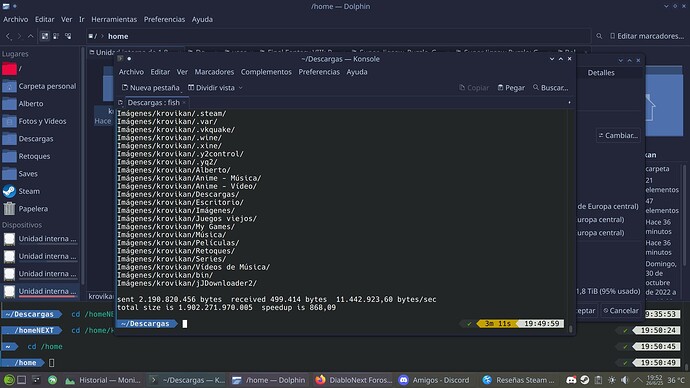Open brightness tray icon
Screen dimensions: 690x388
point(612,380)
